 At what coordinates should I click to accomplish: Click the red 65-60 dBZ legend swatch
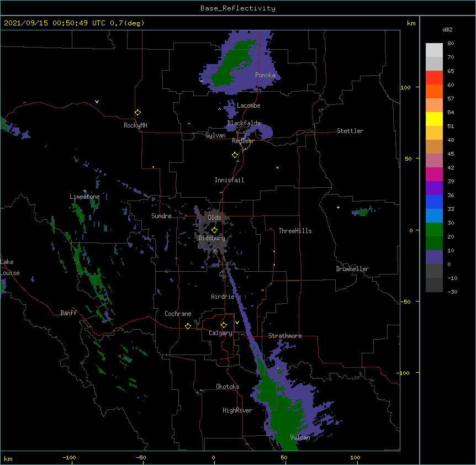coord(434,78)
